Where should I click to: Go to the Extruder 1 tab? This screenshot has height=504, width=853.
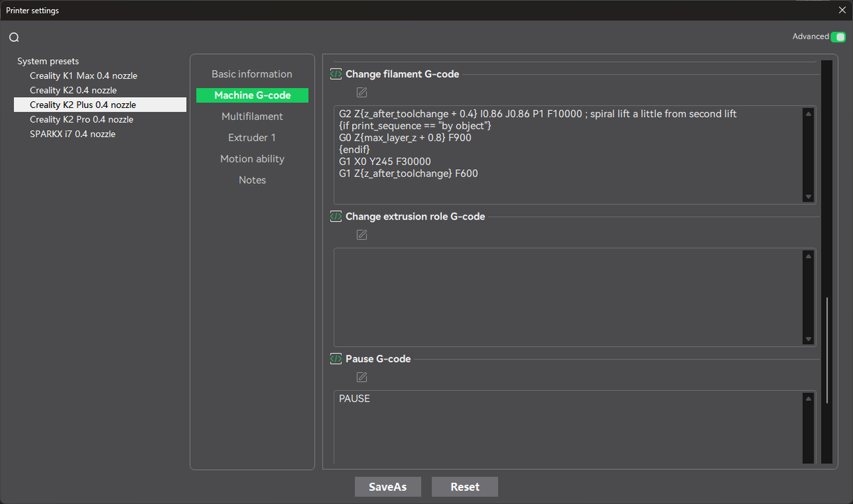coord(252,138)
